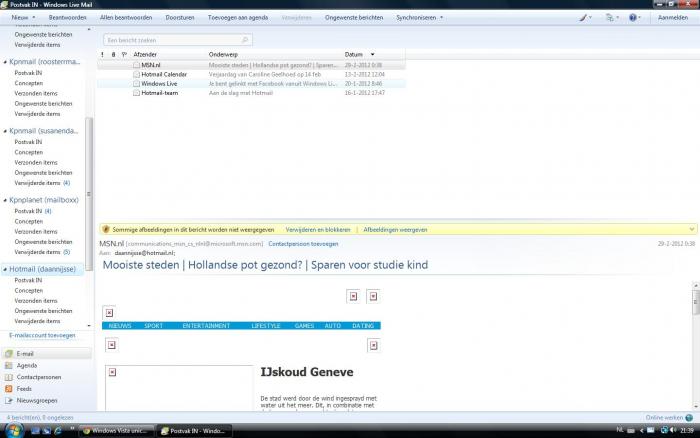Show hidden tray icons arrow
This screenshot has height=438, width=700.
coord(642,430)
